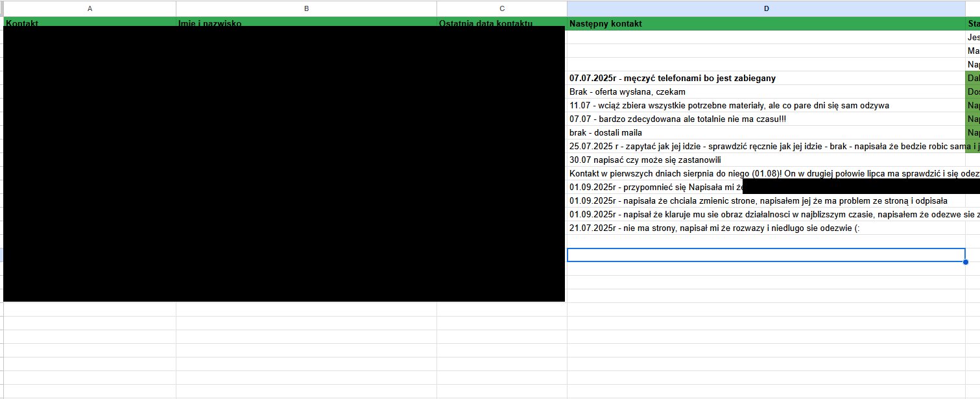Select the "01.09.2025r - przypomnieć się" cell
This screenshot has width=980, height=399.
click(655, 187)
